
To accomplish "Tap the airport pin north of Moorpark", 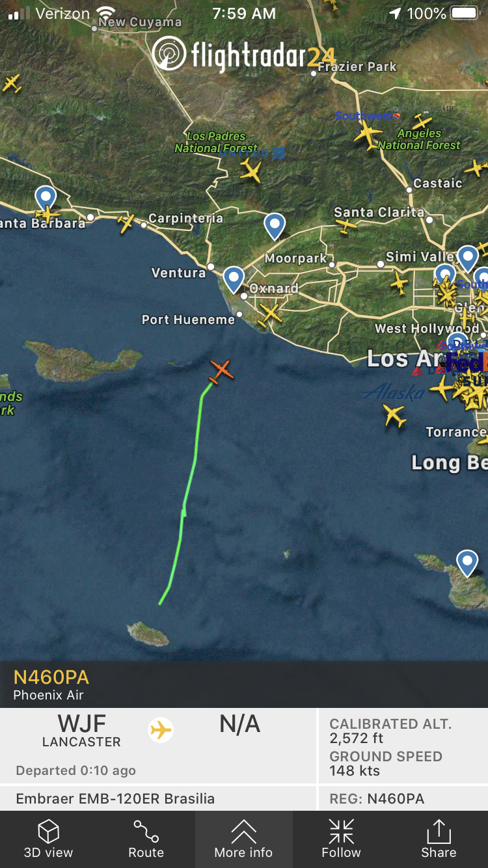I will coord(275,226).
